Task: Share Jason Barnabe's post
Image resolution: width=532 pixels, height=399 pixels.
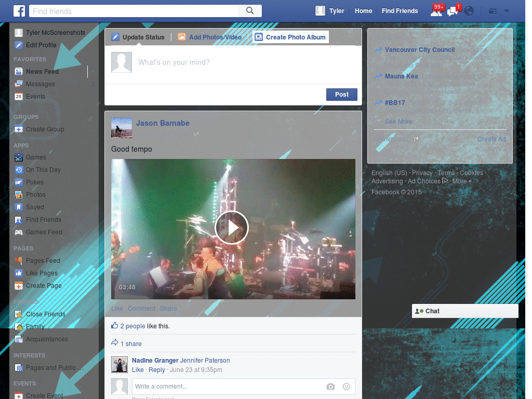Action: pos(168,309)
